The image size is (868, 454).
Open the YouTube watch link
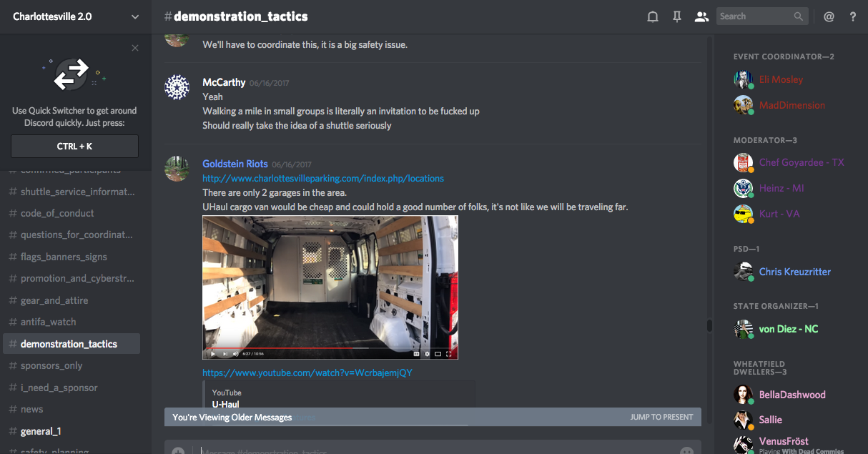point(307,372)
